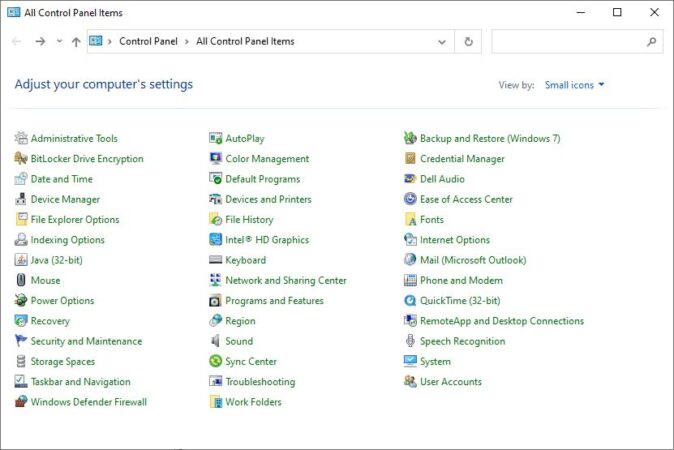This screenshot has width=674, height=450.
Task: Click the QuickTime (32-bit) icon
Action: tap(410, 301)
